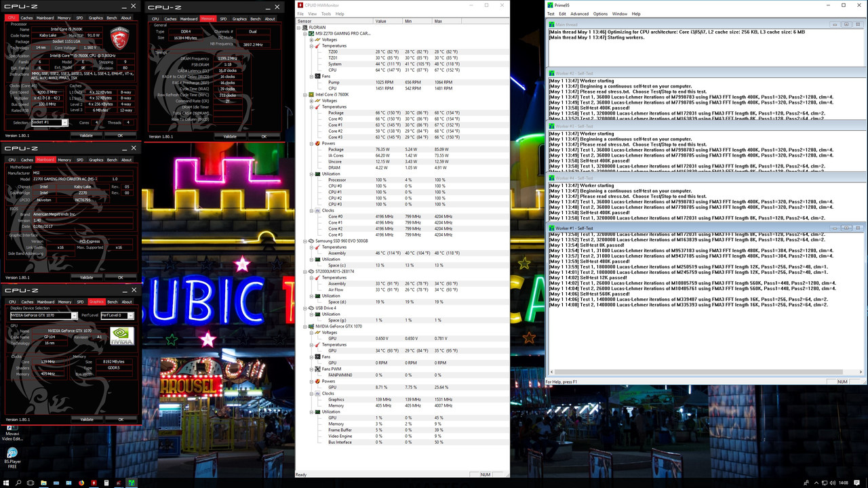This screenshot has height=488, width=868.
Task: Select the USB Drive 4 icon
Action: (312, 308)
